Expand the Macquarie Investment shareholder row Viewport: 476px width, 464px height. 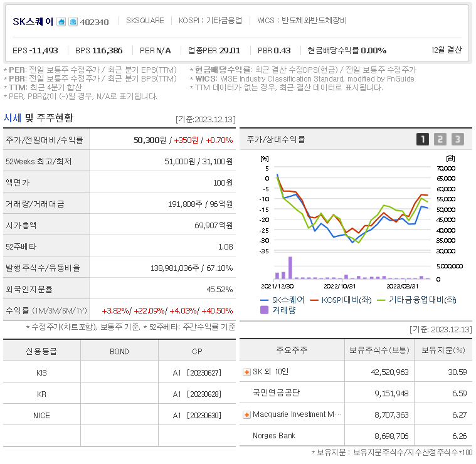tap(246, 414)
